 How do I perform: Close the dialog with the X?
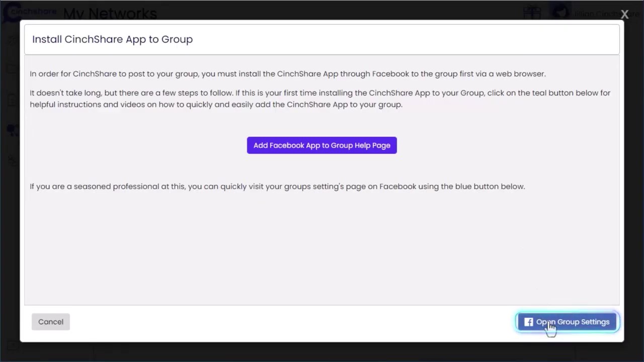point(624,14)
